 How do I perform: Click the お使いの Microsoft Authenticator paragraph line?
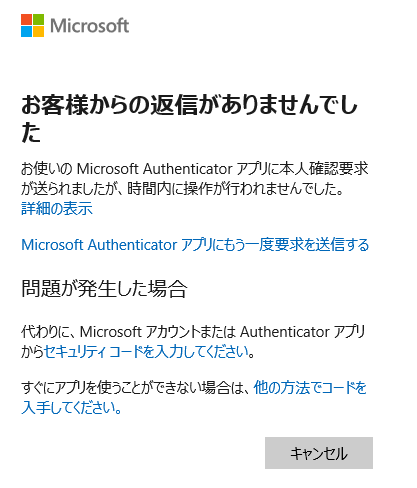coord(195,169)
